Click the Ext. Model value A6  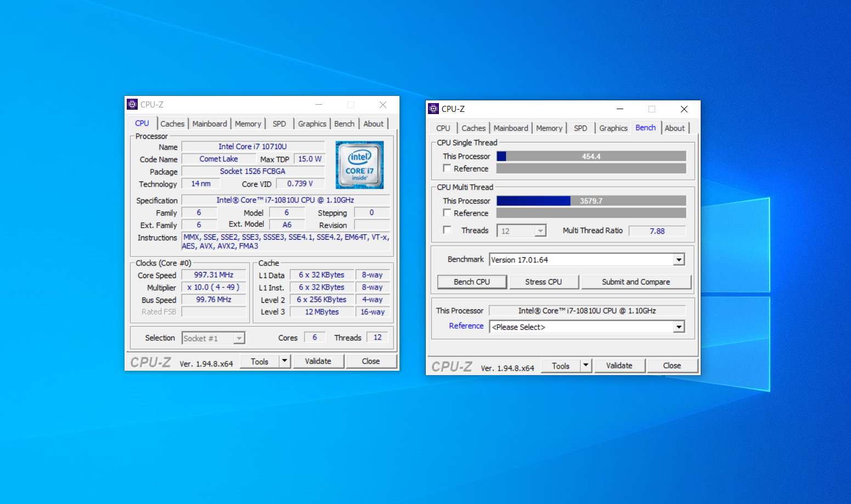tap(287, 225)
